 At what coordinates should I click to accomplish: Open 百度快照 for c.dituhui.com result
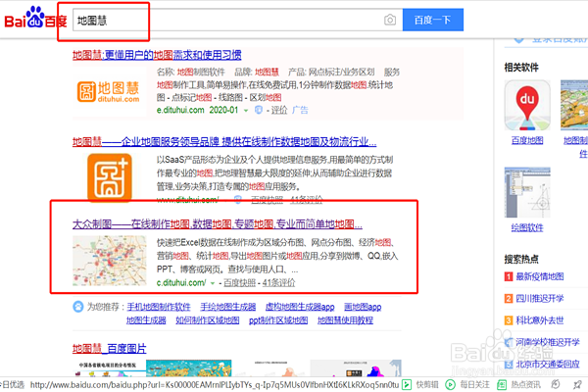pos(240,283)
